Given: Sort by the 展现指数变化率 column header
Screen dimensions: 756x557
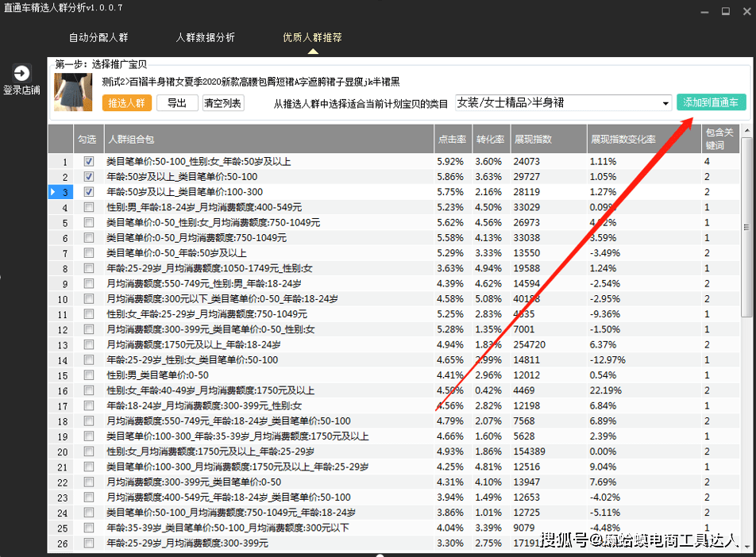Looking at the screenshot, I should (644, 140).
